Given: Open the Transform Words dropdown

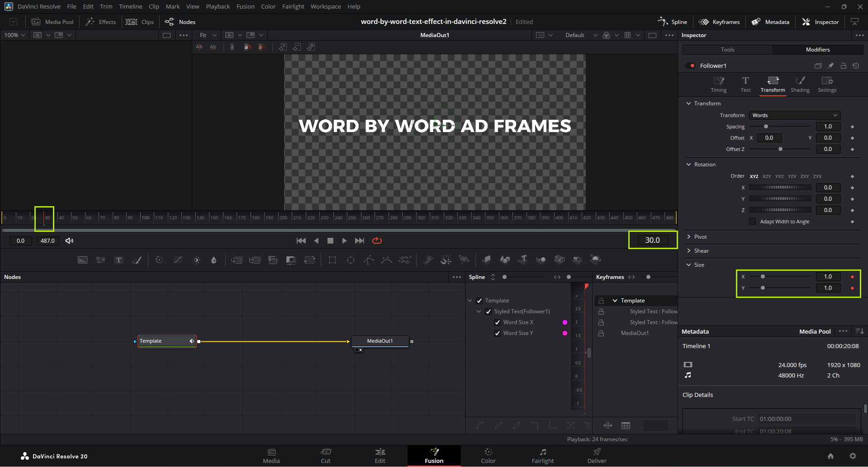Looking at the screenshot, I should coord(794,115).
